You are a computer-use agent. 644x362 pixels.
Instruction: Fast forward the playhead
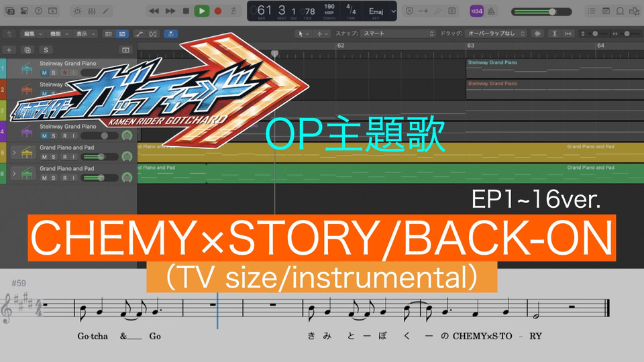170,11
